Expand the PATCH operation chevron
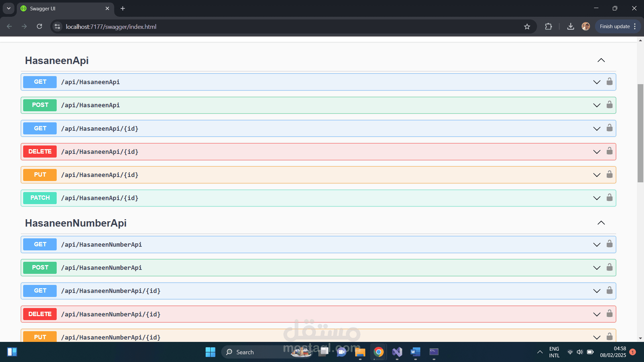The height and width of the screenshot is (362, 644). pyautogui.click(x=597, y=198)
